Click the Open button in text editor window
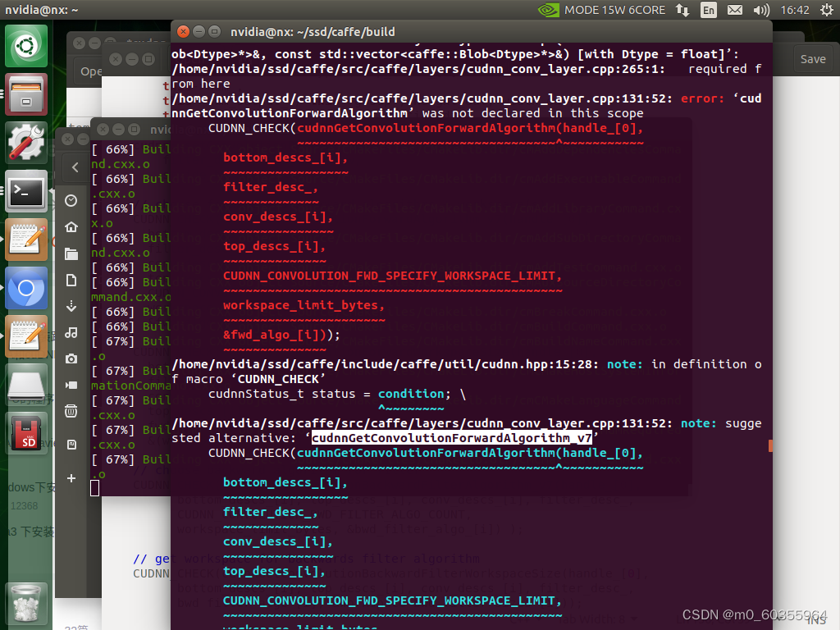This screenshot has height=630, width=840. tap(90, 71)
